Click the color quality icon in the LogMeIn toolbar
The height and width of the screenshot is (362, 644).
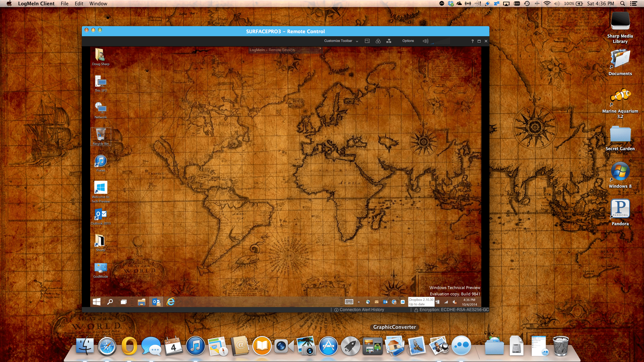[378, 41]
